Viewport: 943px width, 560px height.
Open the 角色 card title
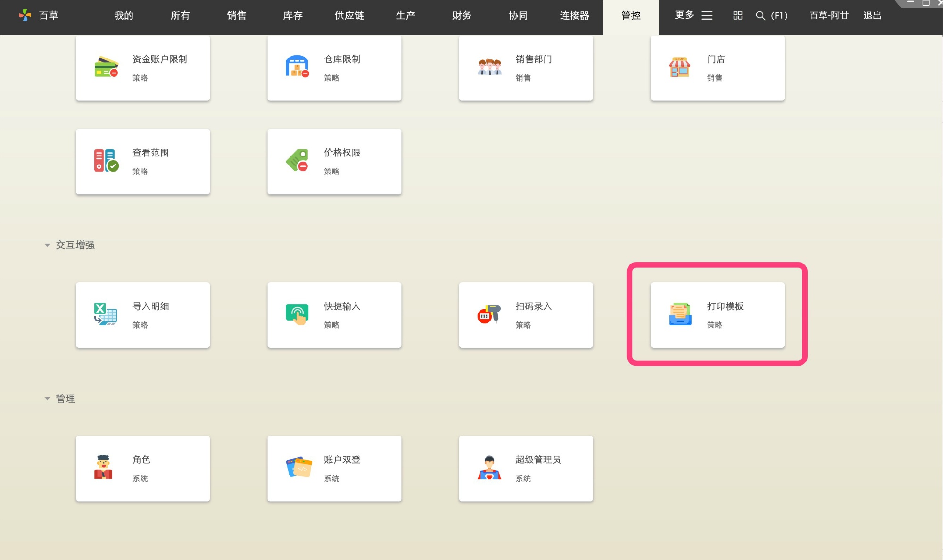[x=141, y=460]
